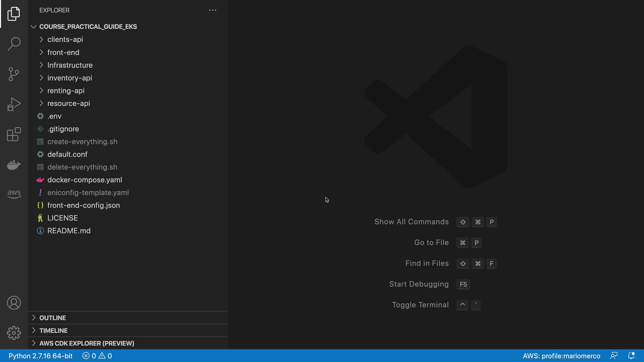The image size is (644, 362).
Task: Expand the TIMELINE section
Action: (x=53, y=330)
